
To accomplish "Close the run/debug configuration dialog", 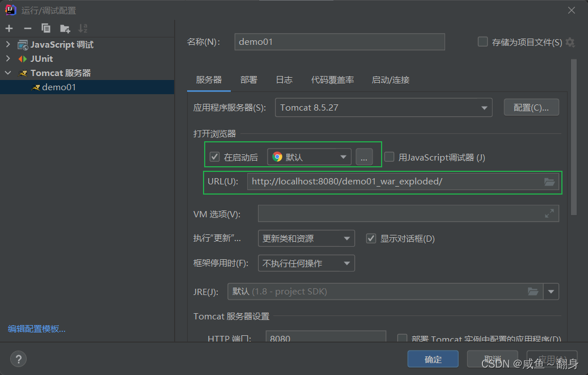I will 572,10.
